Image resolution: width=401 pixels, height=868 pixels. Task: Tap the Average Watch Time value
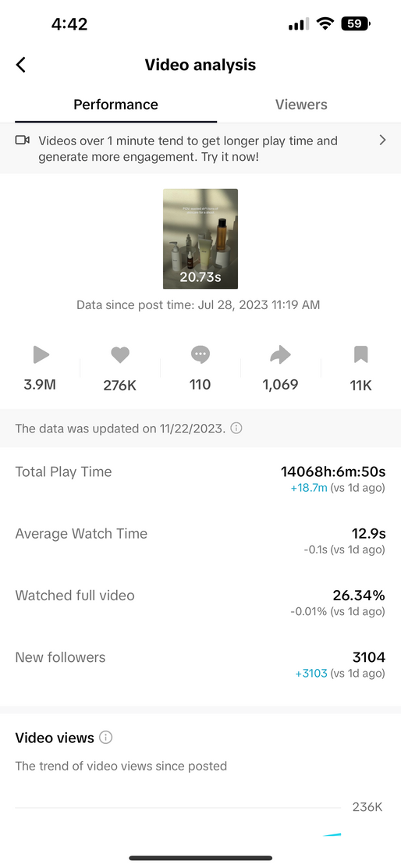tap(368, 534)
